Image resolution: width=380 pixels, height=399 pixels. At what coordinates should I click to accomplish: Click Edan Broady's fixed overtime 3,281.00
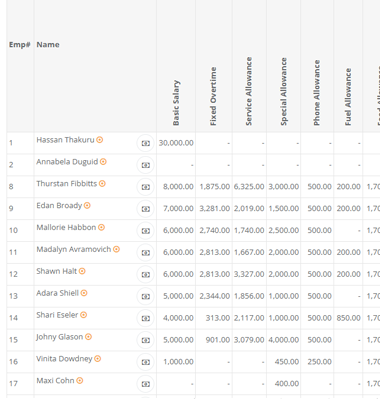[x=215, y=209]
